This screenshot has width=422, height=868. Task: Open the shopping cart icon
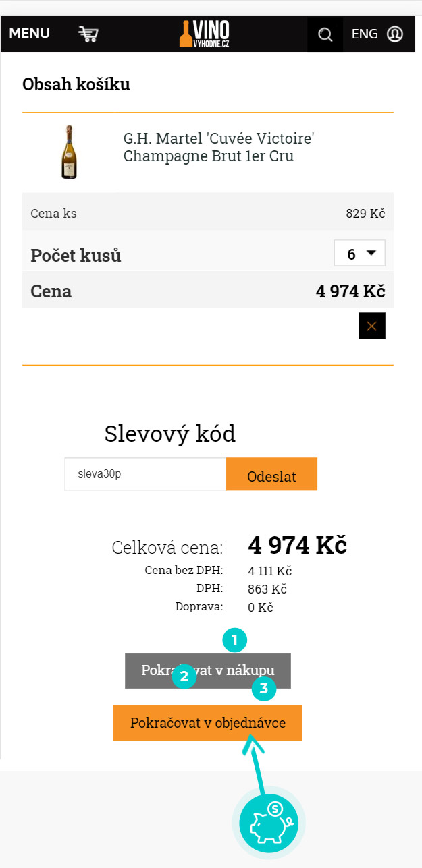pos(88,34)
